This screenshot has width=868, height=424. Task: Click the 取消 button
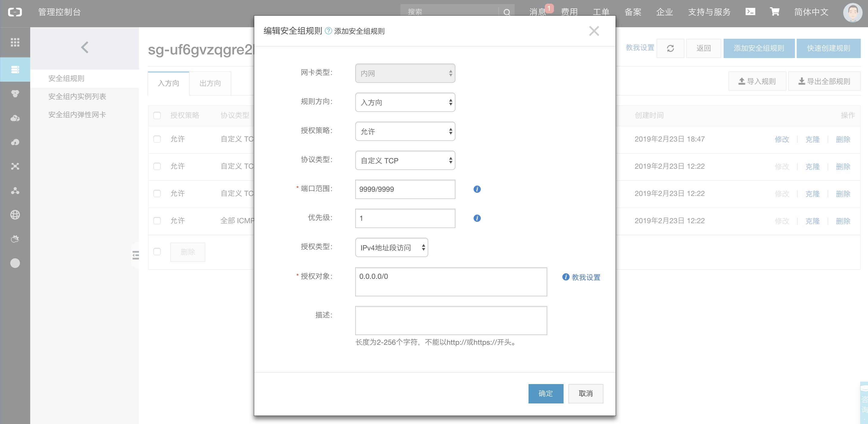point(585,393)
